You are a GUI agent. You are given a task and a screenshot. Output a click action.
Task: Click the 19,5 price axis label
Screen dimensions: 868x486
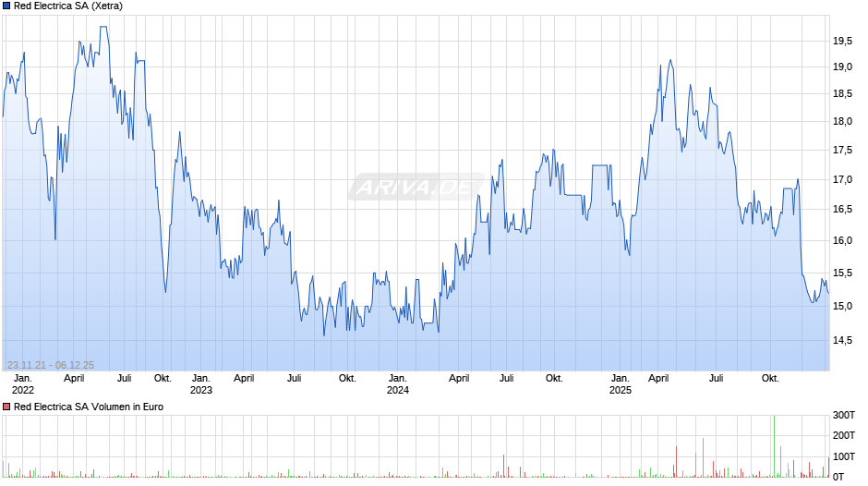pos(842,41)
